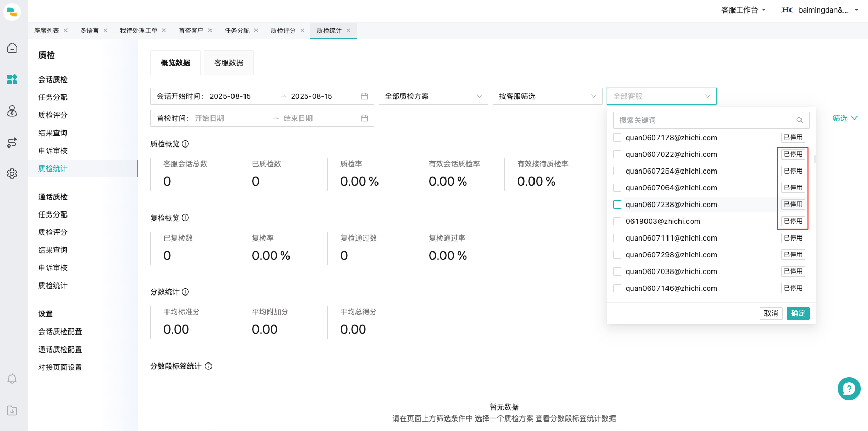Click the search magnifier in keyword box
The image size is (868, 431).
799,120
